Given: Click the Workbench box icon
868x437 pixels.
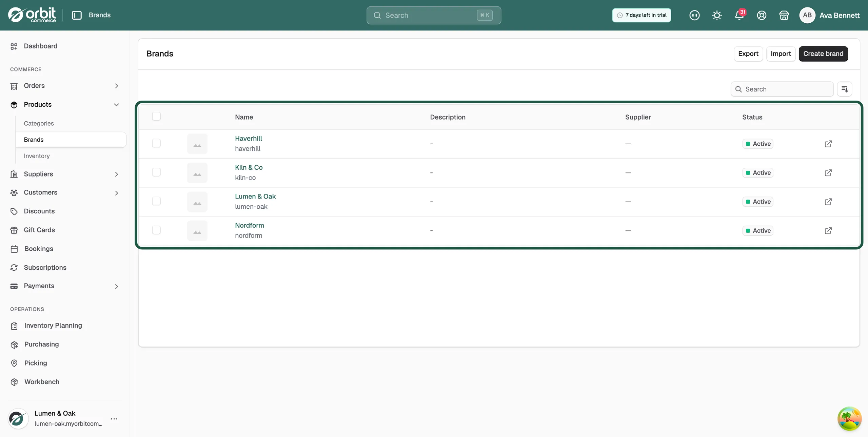Looking at the screenshot, I should click(14, 382).
